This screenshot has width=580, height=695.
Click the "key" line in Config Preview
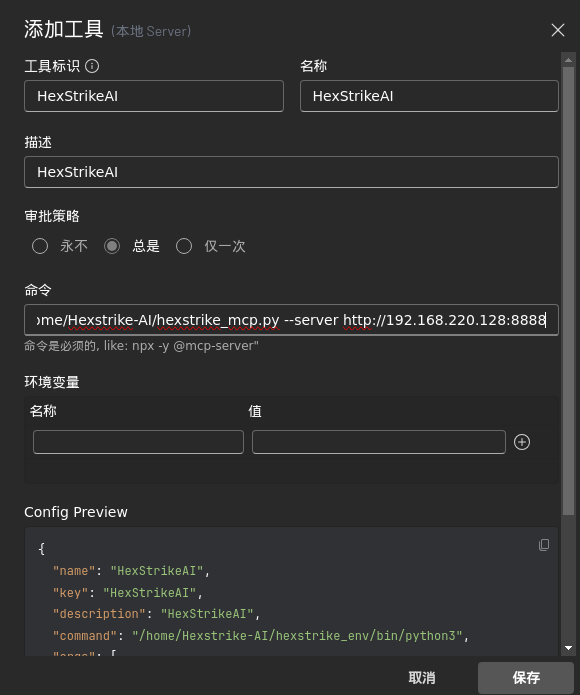click(128, 593)
